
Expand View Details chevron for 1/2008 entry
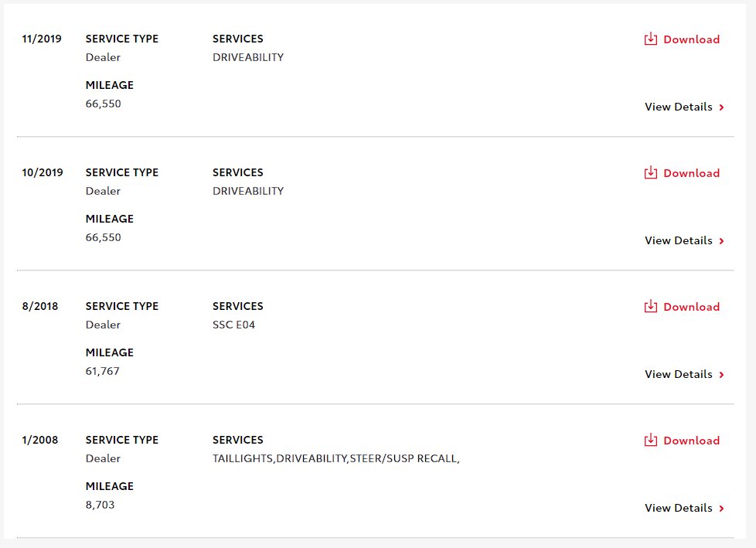coord(722,509)
